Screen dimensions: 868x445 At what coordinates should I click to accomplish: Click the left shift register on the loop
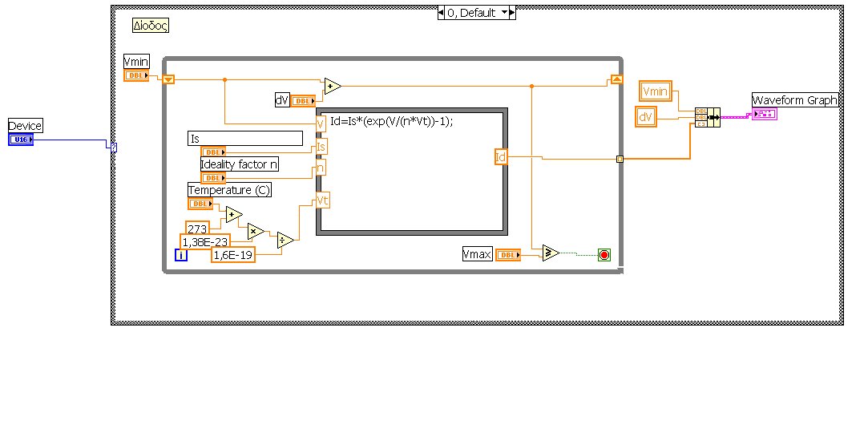(x=169, y=79)
